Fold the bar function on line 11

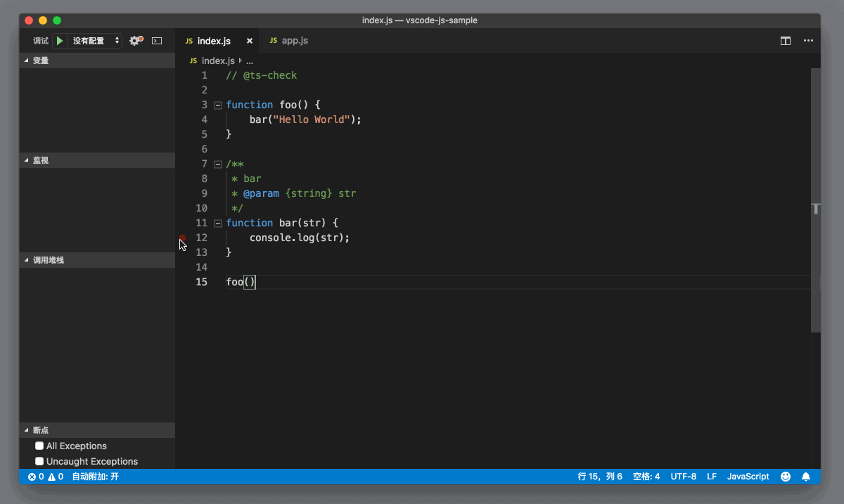click(218, 223)
